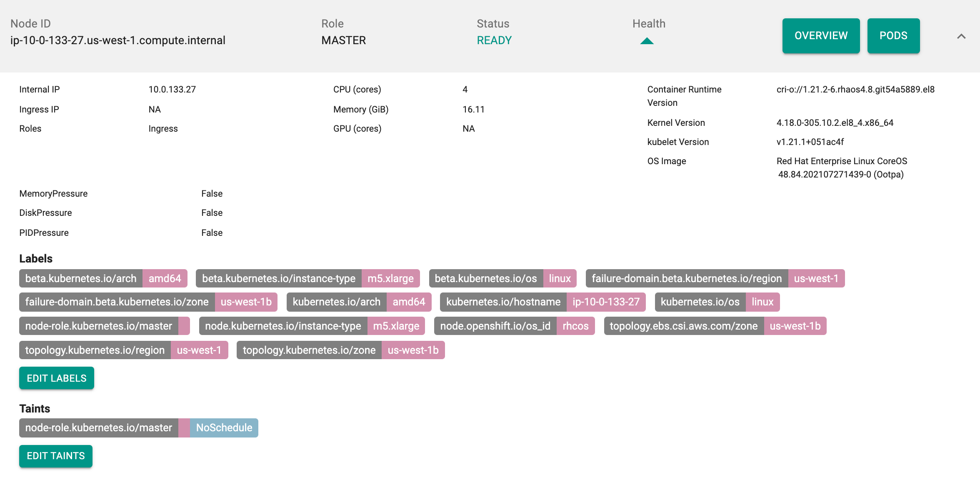
Task: Click the NoSchedule taint effect tag
Action: (224, 428)
